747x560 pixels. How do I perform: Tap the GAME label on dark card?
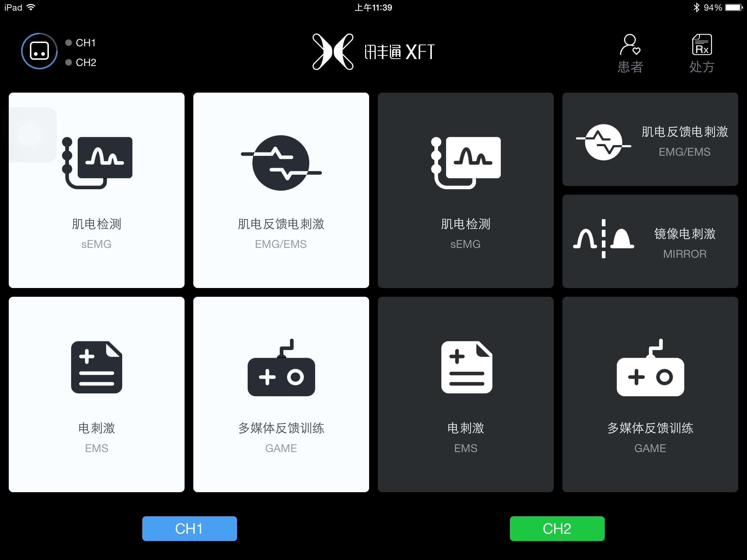[650, 448]
